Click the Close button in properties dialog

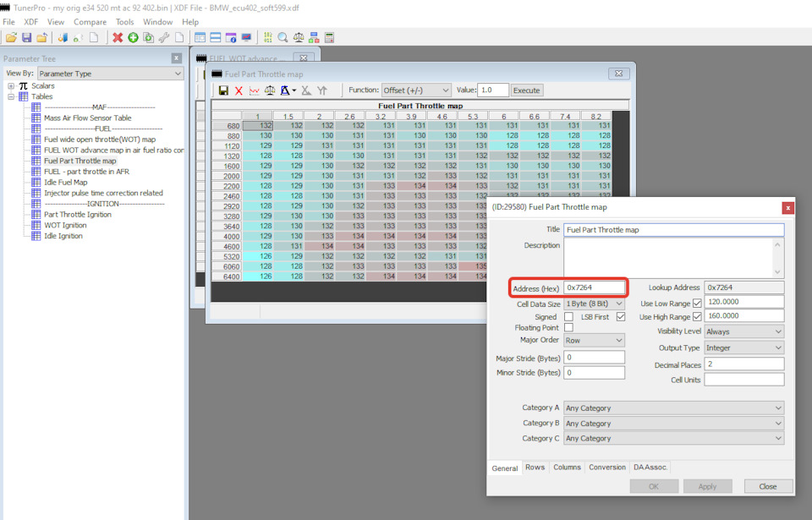tap(768, 486)
